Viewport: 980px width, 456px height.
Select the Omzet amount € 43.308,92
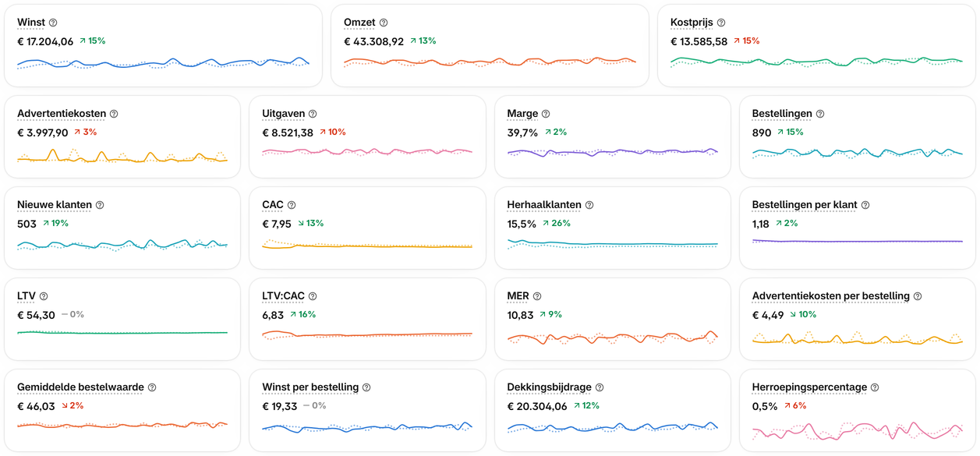coord(373,41)
